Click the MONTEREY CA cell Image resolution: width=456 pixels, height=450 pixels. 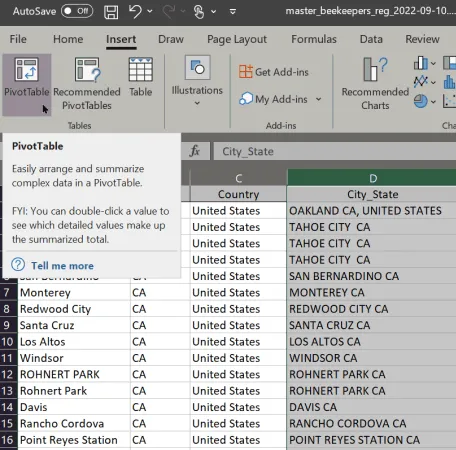[x=372, y=292]
